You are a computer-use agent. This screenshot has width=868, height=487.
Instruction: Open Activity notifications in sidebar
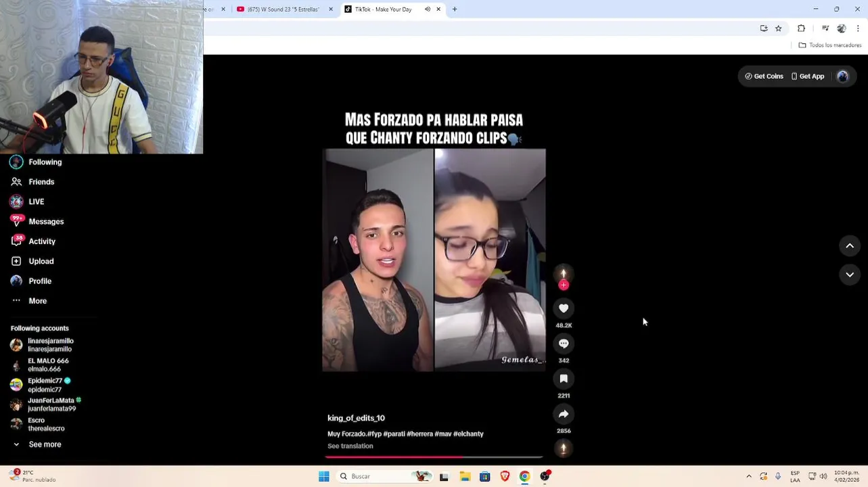click(x=33, y=241)
